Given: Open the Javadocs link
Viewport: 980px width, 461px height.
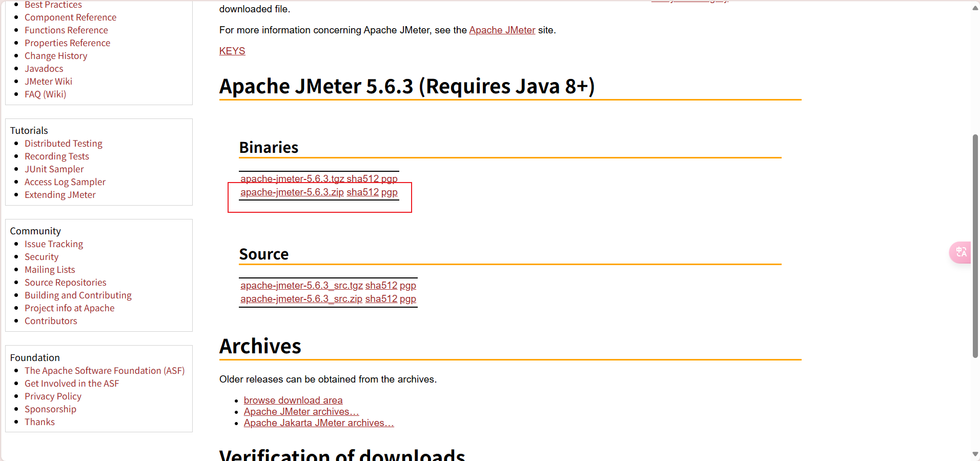Looking at the screenshot, I should pyautogui.click(x=44, y=69).
